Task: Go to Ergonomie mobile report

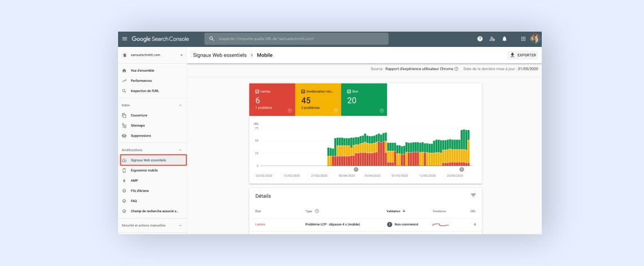Action: click(144, 171)
